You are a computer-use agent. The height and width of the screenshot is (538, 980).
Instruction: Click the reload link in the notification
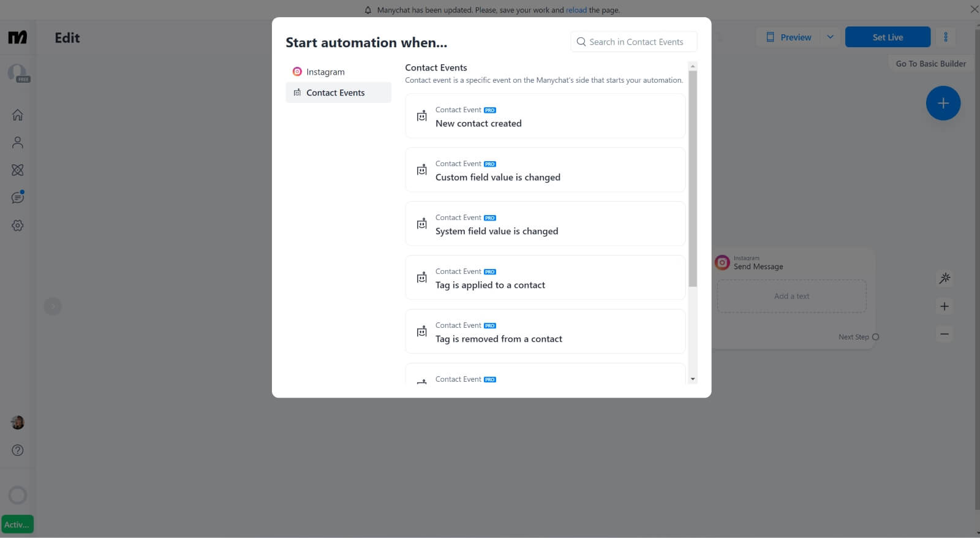576,10
